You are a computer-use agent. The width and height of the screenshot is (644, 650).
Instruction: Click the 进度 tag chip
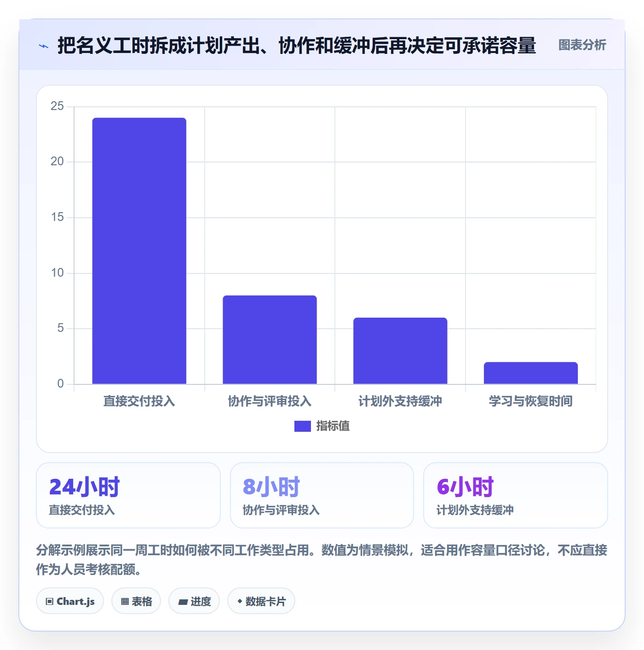(x=194, y=601)
